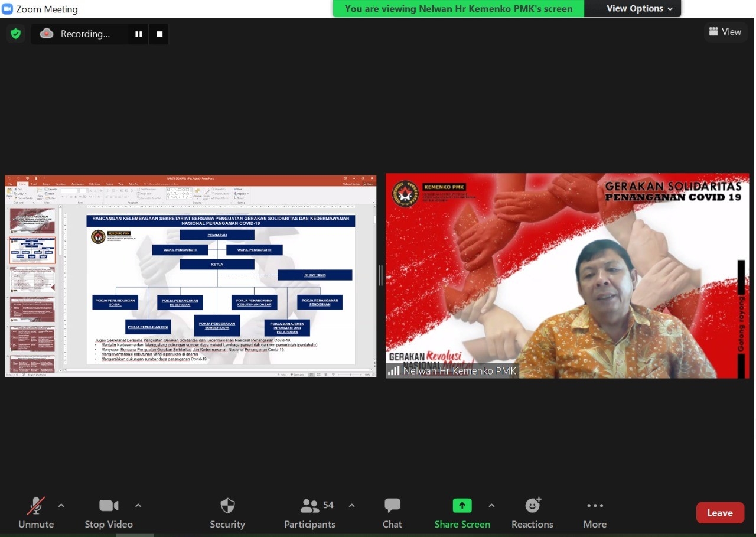Open the Security shield menu

click(x=227, y=513)
